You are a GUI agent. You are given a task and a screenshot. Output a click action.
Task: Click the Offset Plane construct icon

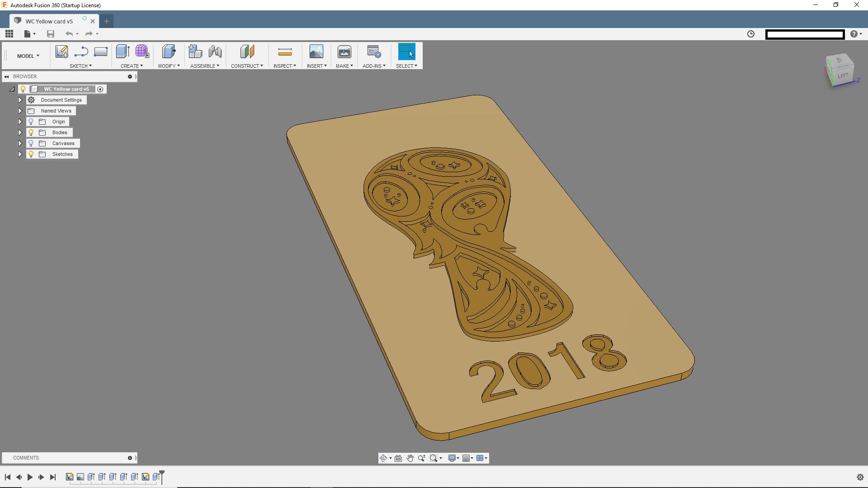pos(247,52)
